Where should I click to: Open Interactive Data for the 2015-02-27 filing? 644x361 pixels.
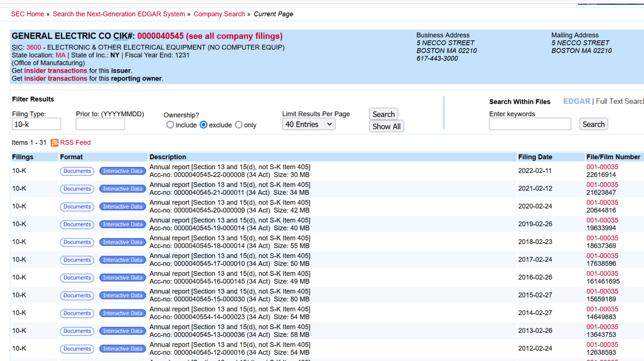(x=122, y=295)
